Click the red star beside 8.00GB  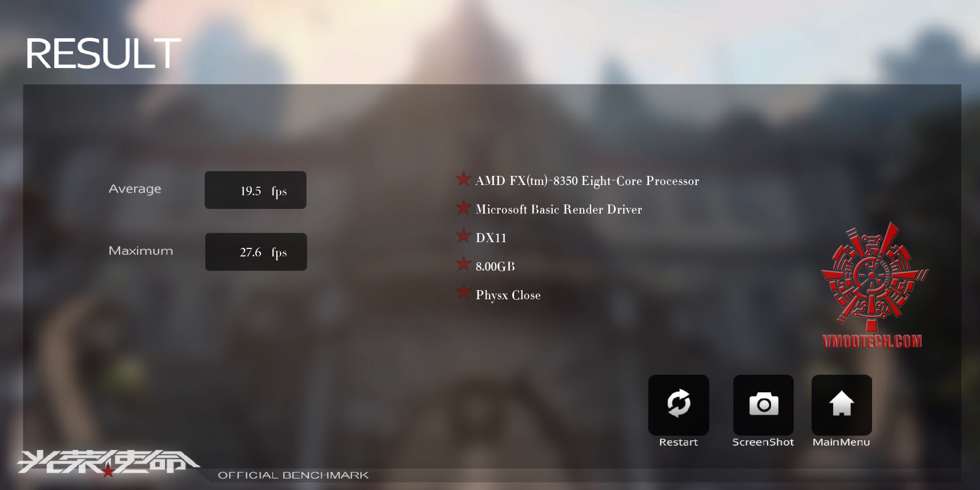point(463,264)
